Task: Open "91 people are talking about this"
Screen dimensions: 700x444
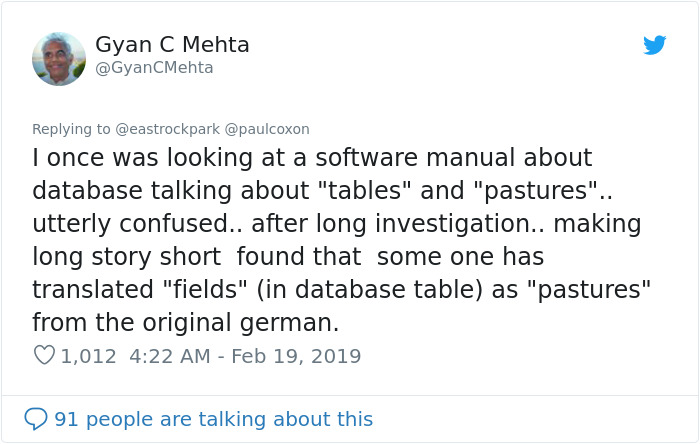Action: point(213,419)
